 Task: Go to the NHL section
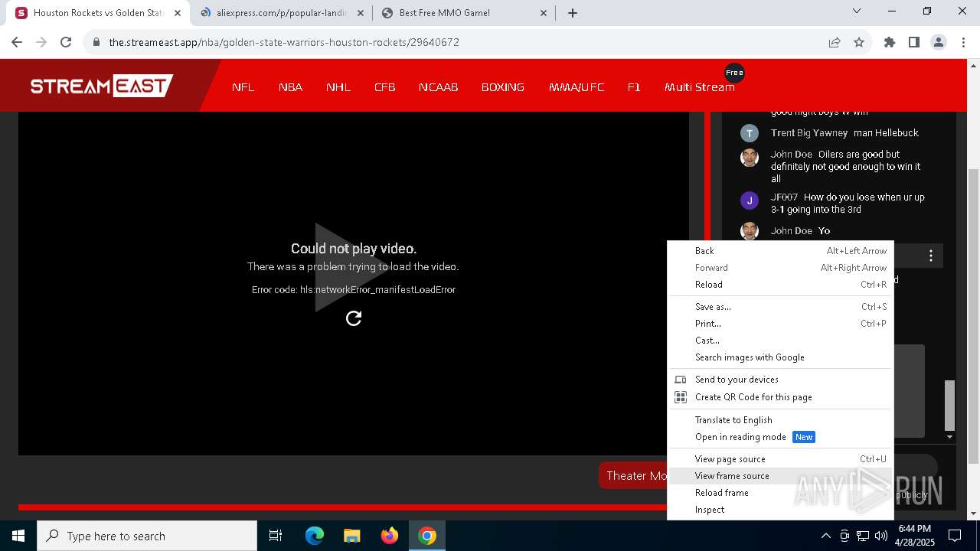338,87
